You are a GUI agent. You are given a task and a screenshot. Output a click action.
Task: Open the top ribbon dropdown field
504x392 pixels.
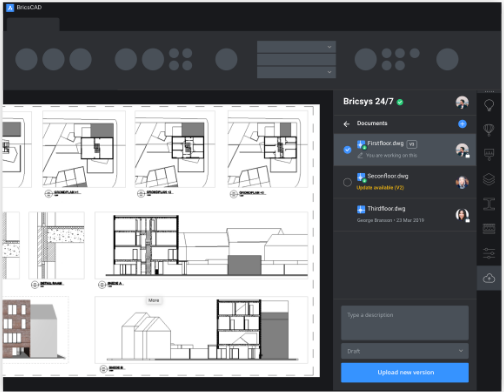pyautogui.click(x=296, y=47)
